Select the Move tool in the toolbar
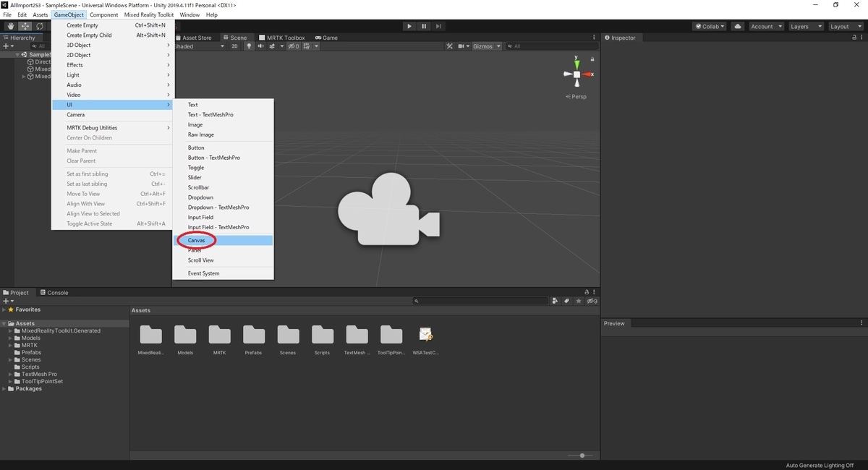 pos(25,26)
